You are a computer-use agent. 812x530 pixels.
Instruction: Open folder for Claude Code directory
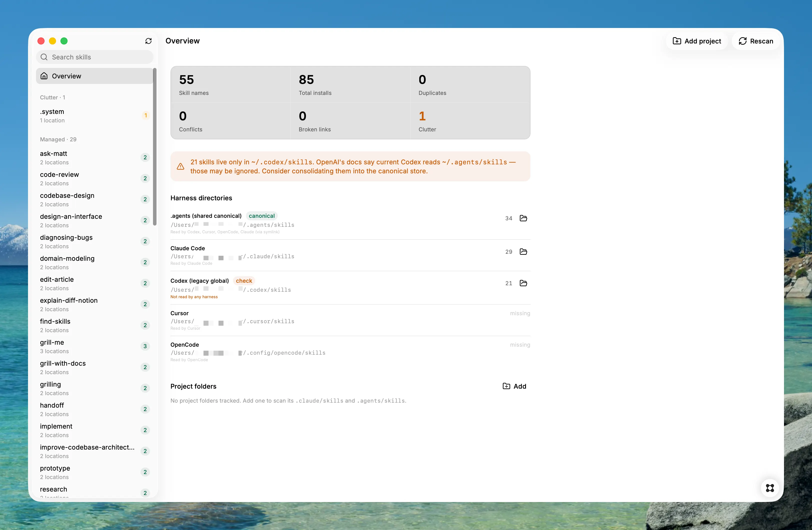[x=523, y=252]
